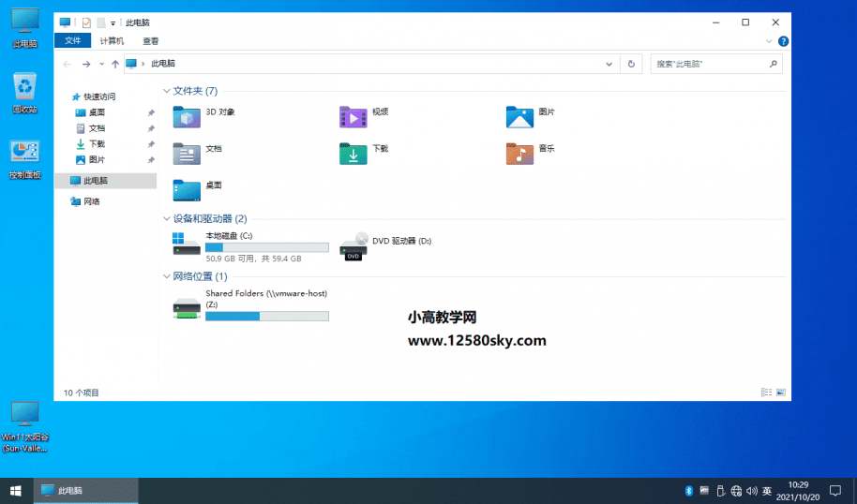857x504 pixels.
Task: Click the 10 个项目 status text
Action: tap(81, 393)
